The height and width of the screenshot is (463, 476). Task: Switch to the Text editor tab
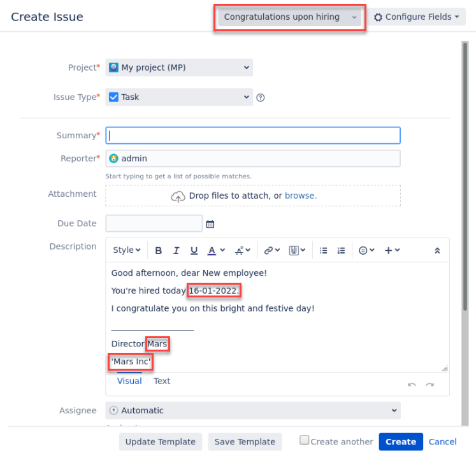[x=162, y=381]
